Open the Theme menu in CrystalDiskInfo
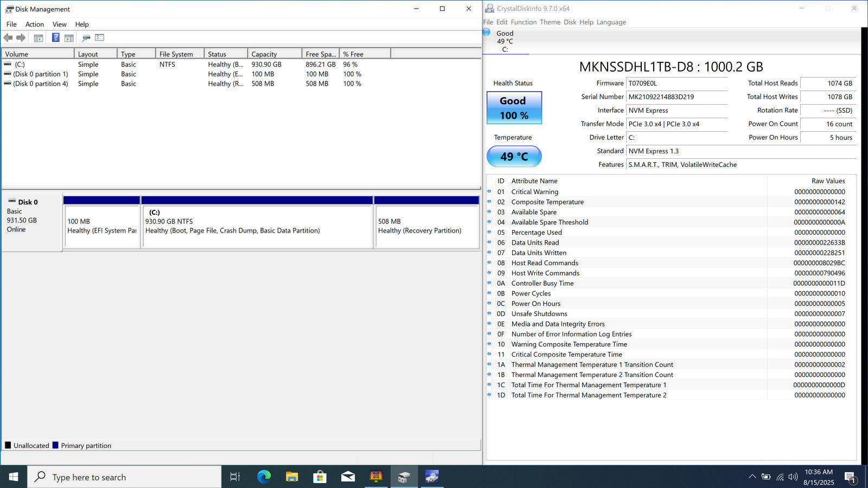The width and height of the screenshot is (868, 488). [x=550, y=22]
